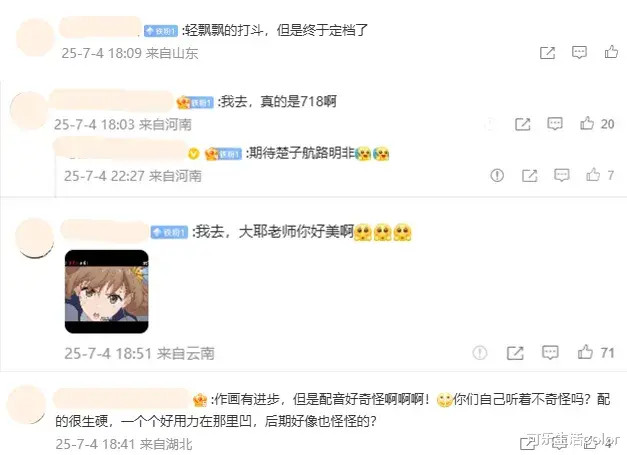
Task: Comment on the 期待楚子航路明非 reply
Action: (x=561, y=175)
